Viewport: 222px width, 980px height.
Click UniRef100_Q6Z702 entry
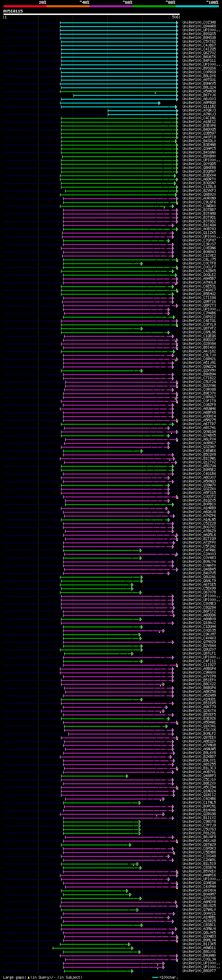pyautogui.click(x=199, y=53)
